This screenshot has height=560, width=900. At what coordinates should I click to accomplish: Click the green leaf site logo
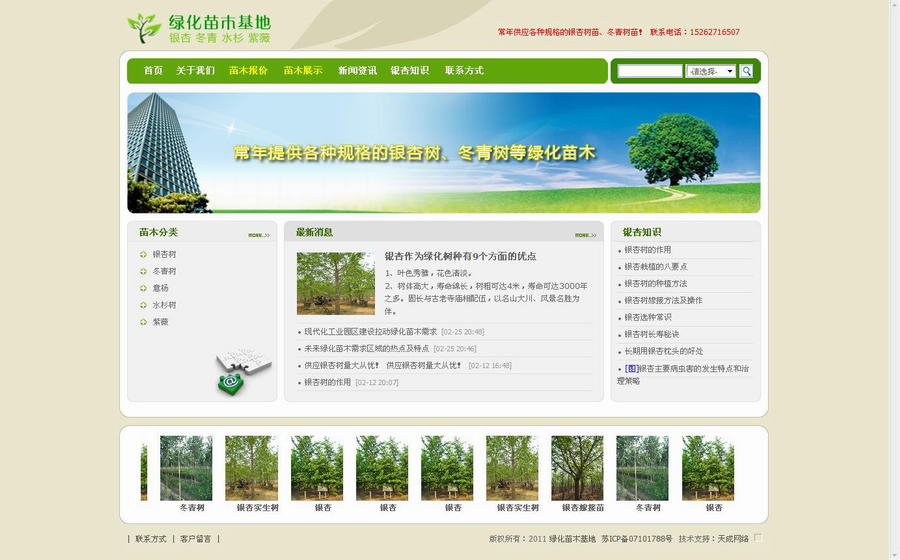[x=145, y=27]
